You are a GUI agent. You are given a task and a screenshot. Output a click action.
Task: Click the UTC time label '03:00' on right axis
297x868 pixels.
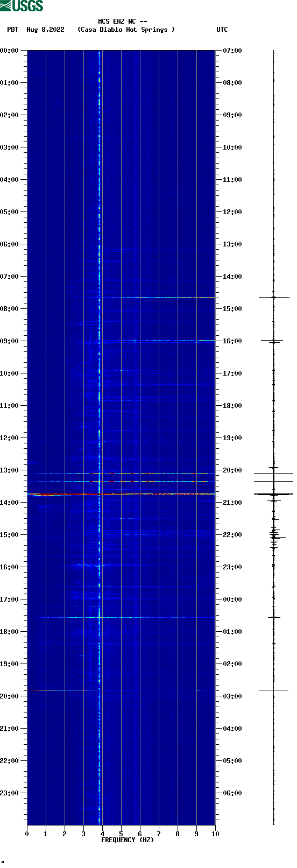pos(232,696)
